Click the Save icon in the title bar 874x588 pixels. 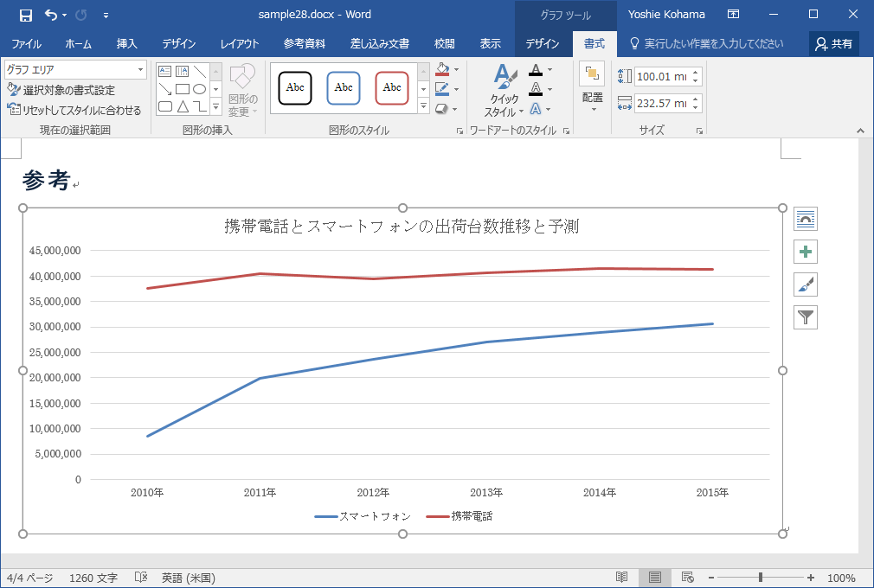click(x=26, y=15)
